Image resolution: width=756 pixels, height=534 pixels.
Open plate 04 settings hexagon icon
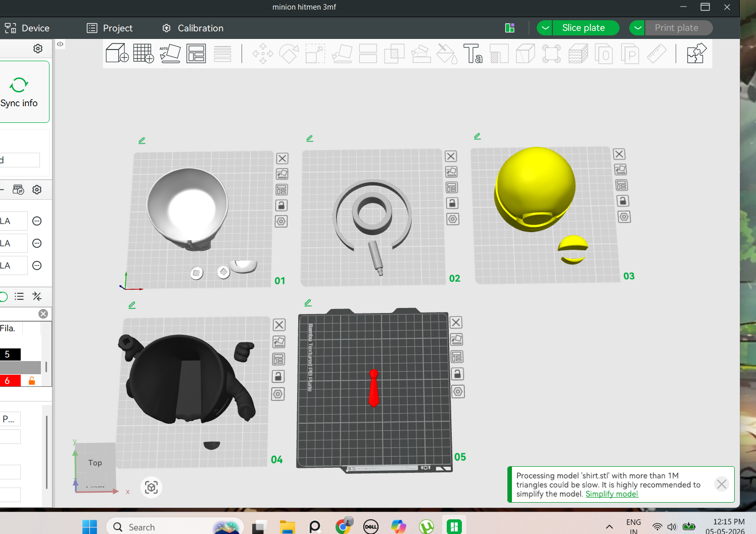pyautogui.click(x=278, y=394)
